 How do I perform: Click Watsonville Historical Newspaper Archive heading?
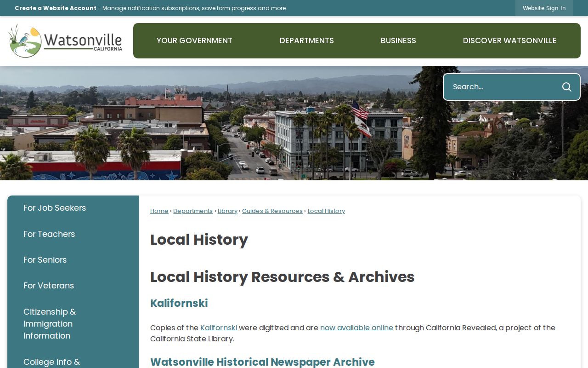tap(262, 362)
